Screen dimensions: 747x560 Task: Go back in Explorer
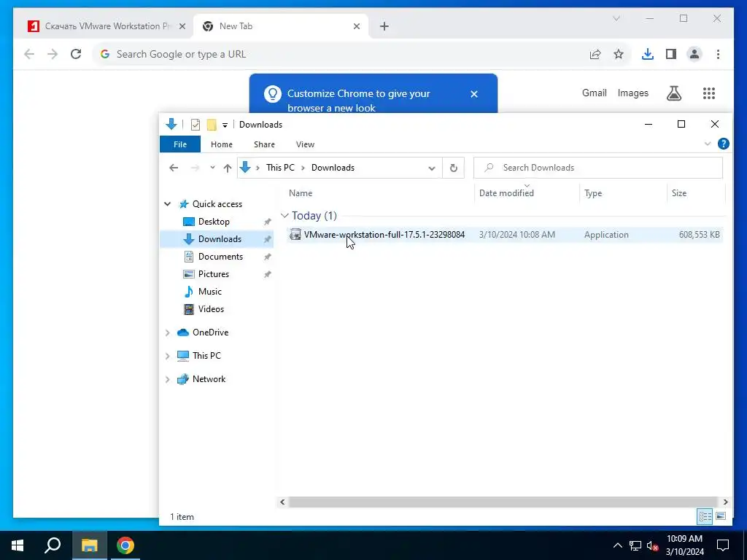174,168
